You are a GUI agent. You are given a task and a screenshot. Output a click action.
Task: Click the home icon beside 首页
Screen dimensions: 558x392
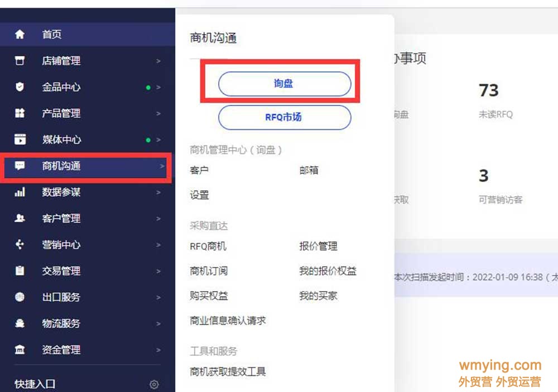click(20, 34)
